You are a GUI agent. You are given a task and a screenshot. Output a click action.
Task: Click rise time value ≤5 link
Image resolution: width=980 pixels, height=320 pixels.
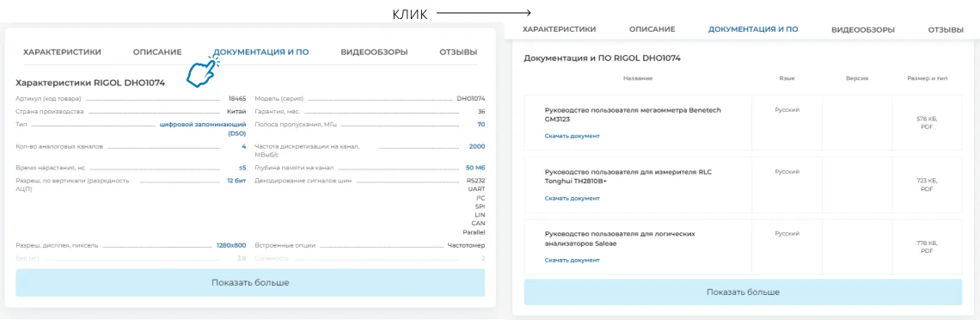[242, 168]
